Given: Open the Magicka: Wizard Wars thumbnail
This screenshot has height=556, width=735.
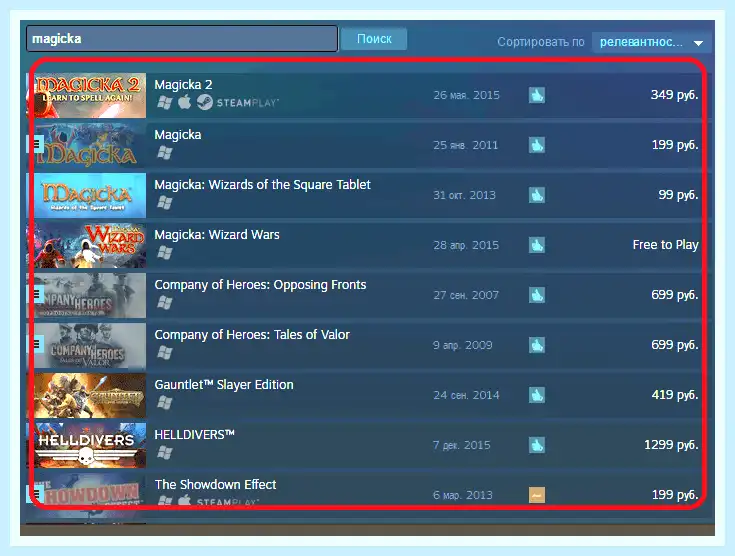Looking at the screenshot, I should click(x=87, y=245).
